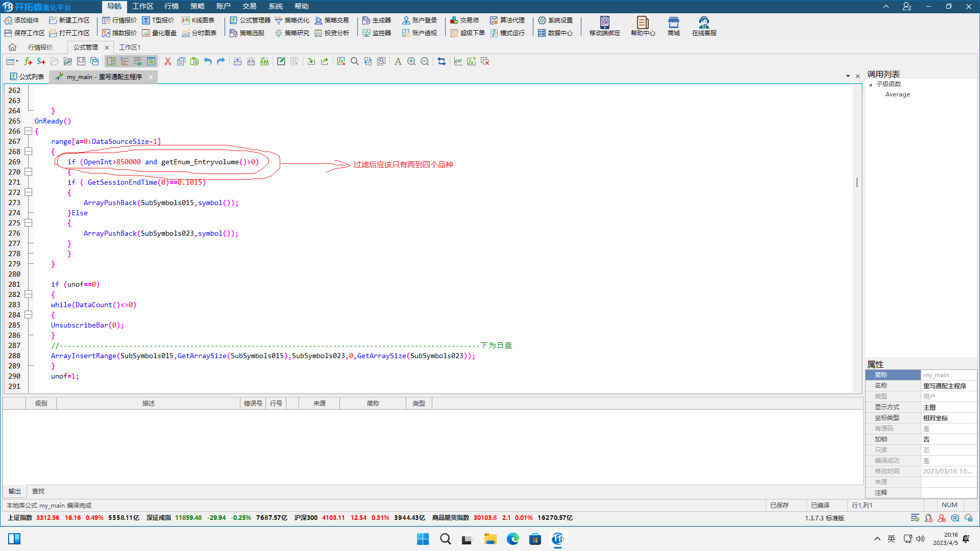Open the 商城 store icon
Screen dimensions: 980x551
click(x=673, y=26)
